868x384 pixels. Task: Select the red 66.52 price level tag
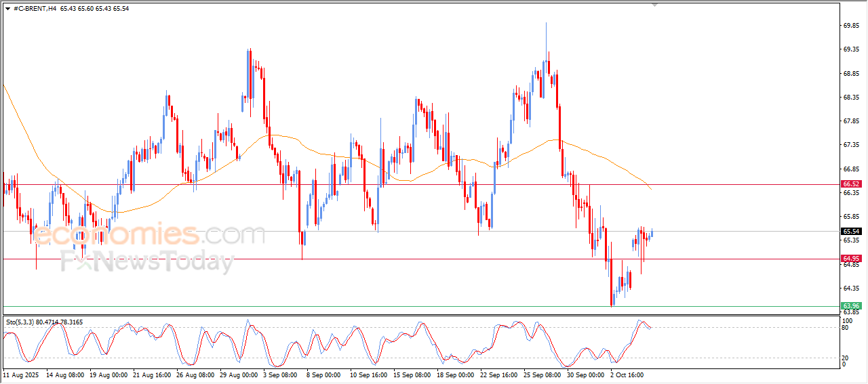coord(850,184)
